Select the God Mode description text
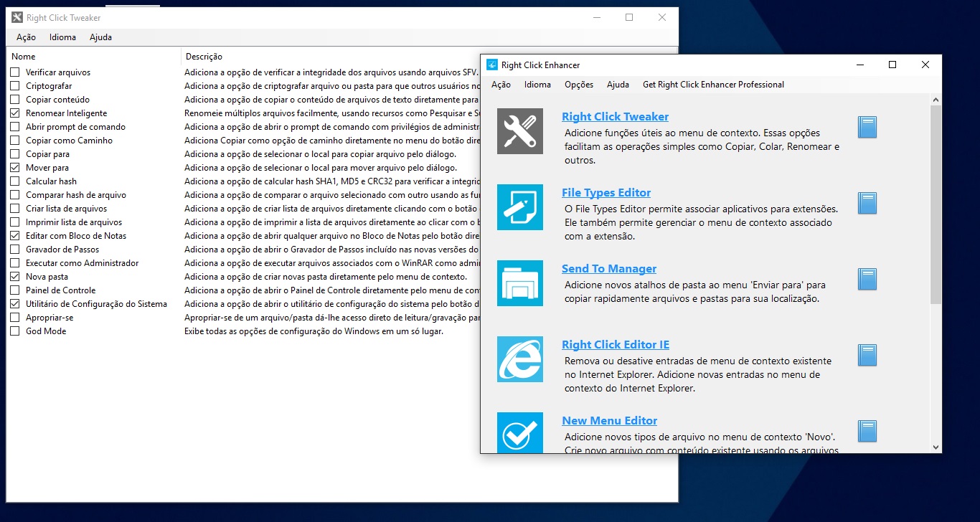This screenshot has width=980, height=522. point(314,331)
